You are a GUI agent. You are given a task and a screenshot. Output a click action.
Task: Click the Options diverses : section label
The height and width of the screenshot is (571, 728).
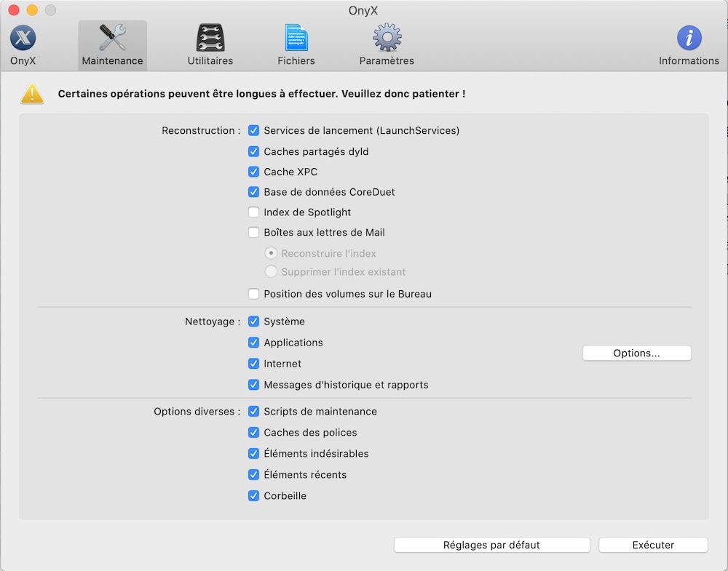click(197, 412)
